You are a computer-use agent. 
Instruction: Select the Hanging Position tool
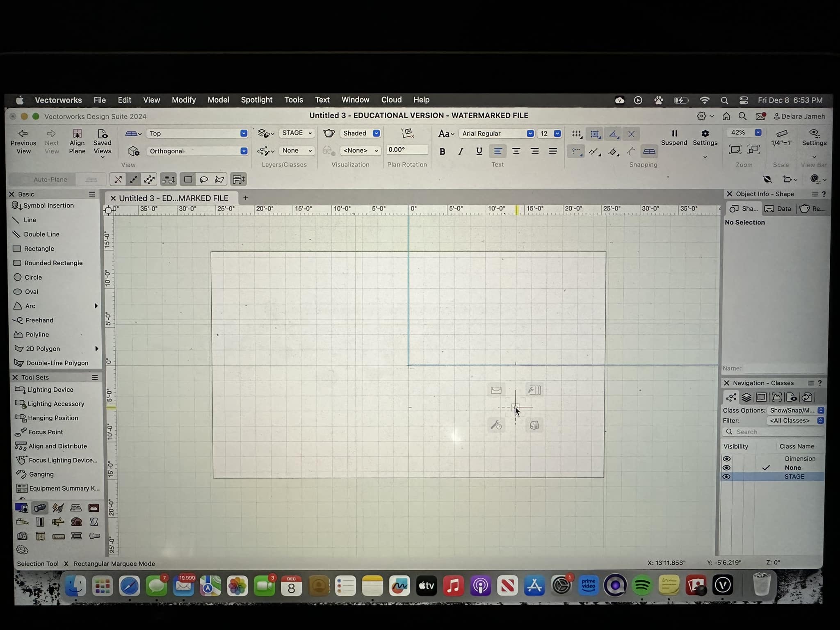point(47,418)
